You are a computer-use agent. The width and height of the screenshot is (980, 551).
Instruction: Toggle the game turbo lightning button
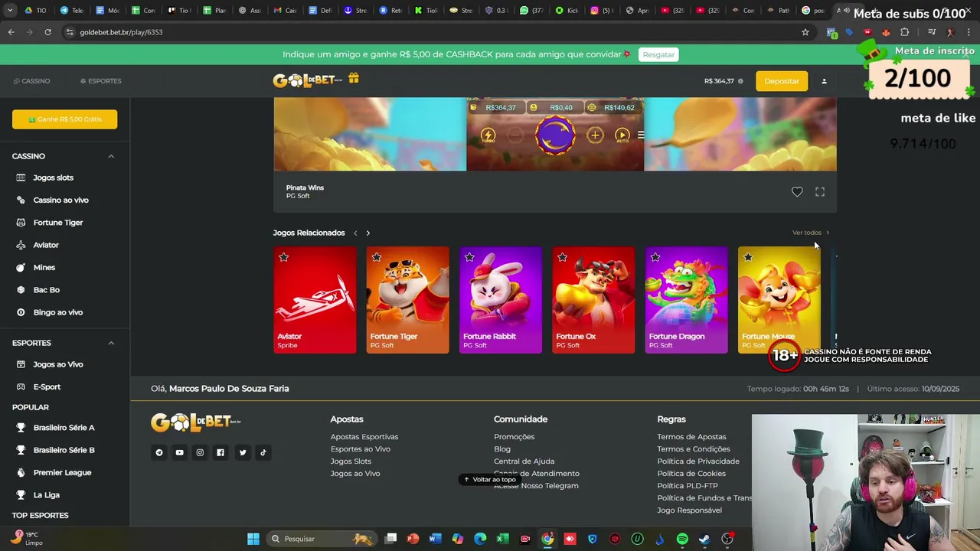488,135
